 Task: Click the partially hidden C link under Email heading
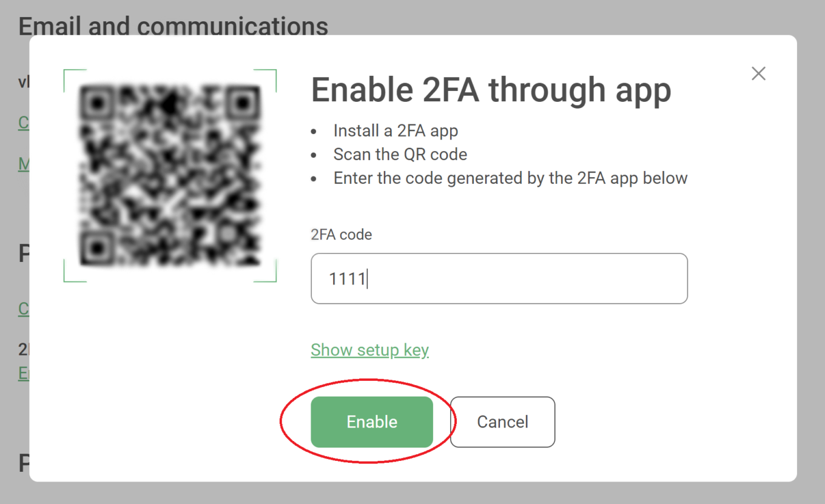24,123
